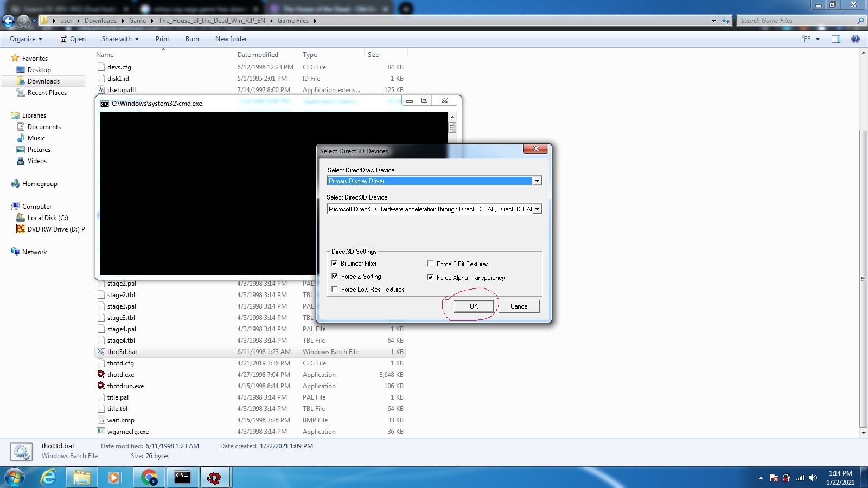Enable Force Low Res Textures checkbox
This screenshot has height=488, width=868.
335,289
